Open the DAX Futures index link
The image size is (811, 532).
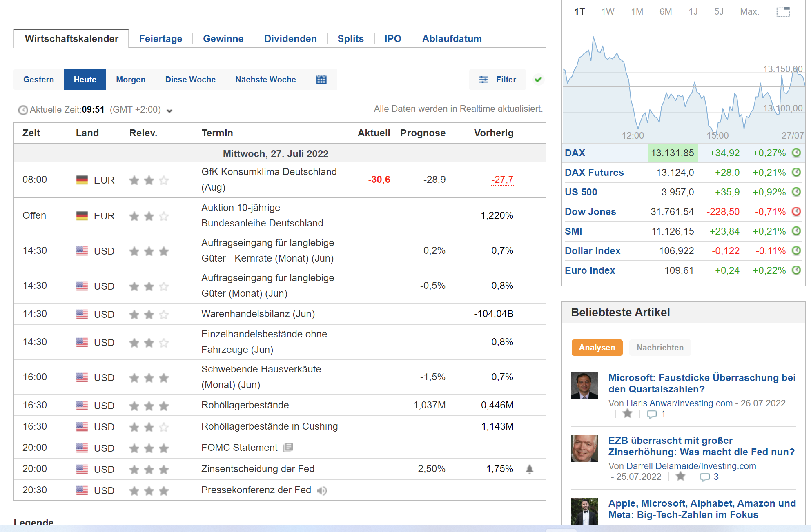(594, 173)
